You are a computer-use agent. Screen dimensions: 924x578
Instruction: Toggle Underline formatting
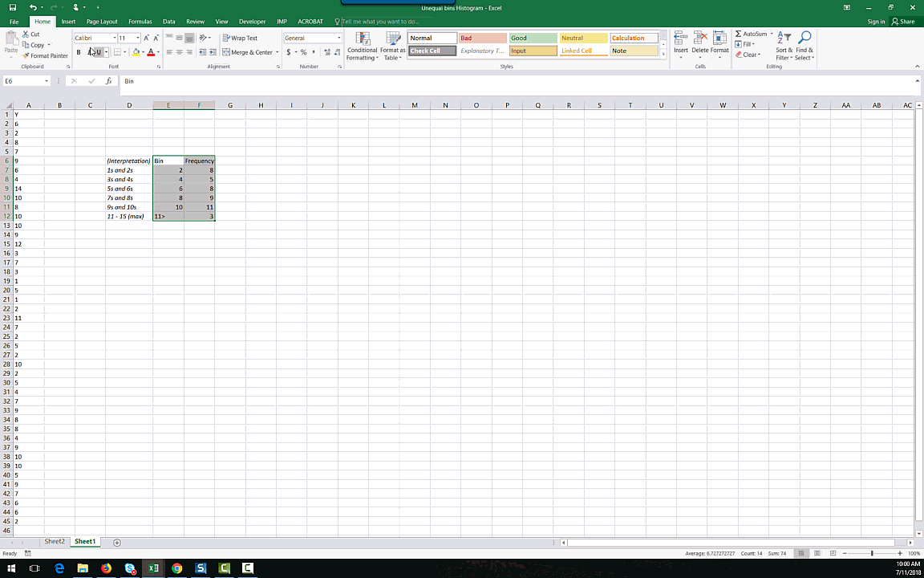tap(99, 52)
